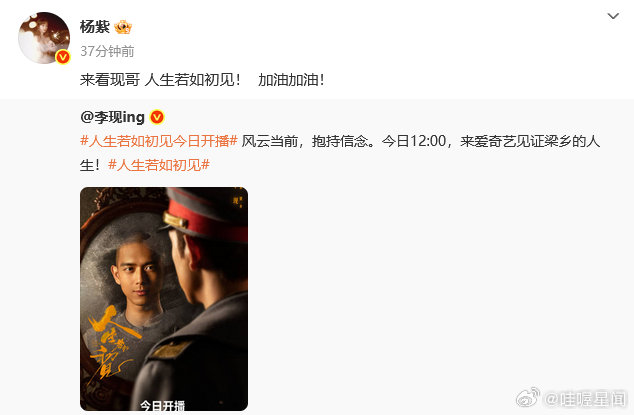The width and height of the screenshot is (634, 415).
Task: Click the 37分钟前 timestamp
Action: pos(107,51)
